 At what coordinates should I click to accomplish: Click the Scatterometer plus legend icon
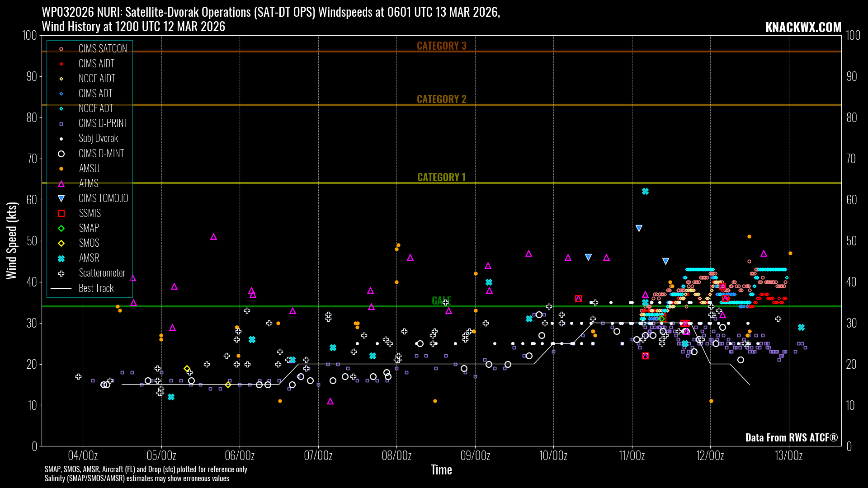click(x=61, y=273)
